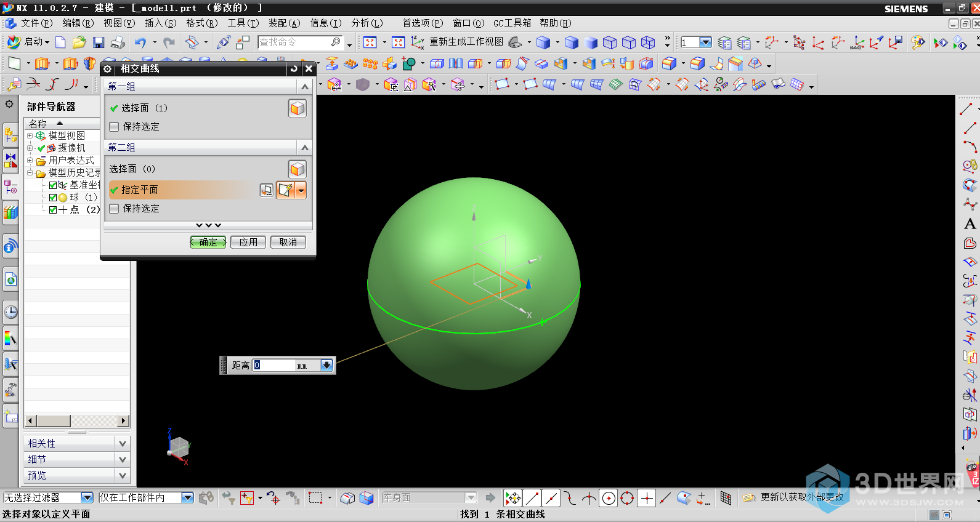Toggle snap to arc center icon
The height and width of the screenshot is (522, 980).
tap(608, 498)
